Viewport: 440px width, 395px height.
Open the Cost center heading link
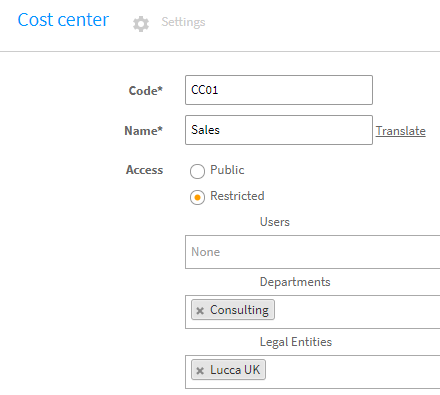[x=63, y=20]
